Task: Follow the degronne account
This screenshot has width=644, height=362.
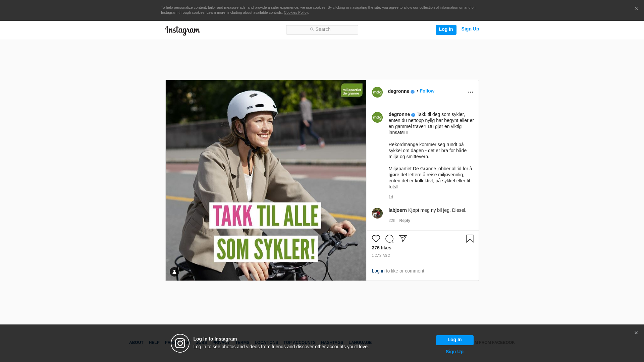Action: tap(427, 91)
